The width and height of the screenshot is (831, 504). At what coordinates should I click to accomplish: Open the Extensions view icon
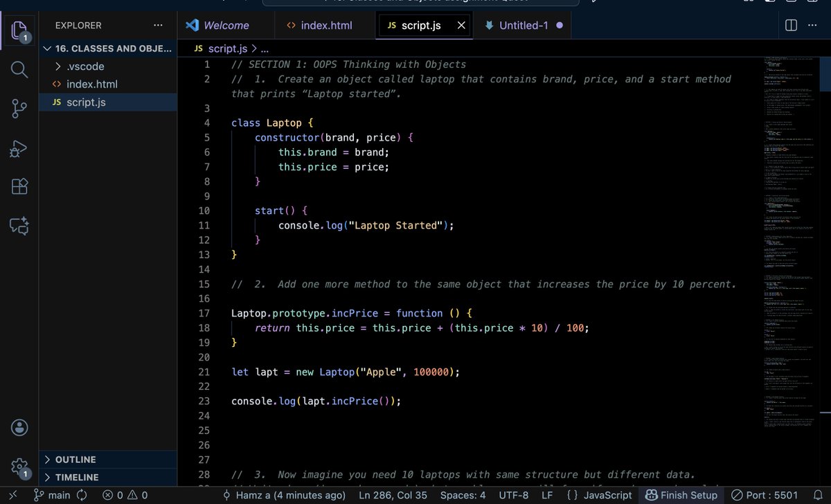point(19,186)
